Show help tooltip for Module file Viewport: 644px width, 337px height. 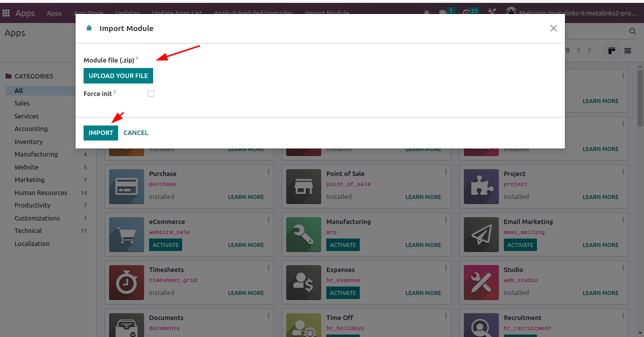(137, 58)
